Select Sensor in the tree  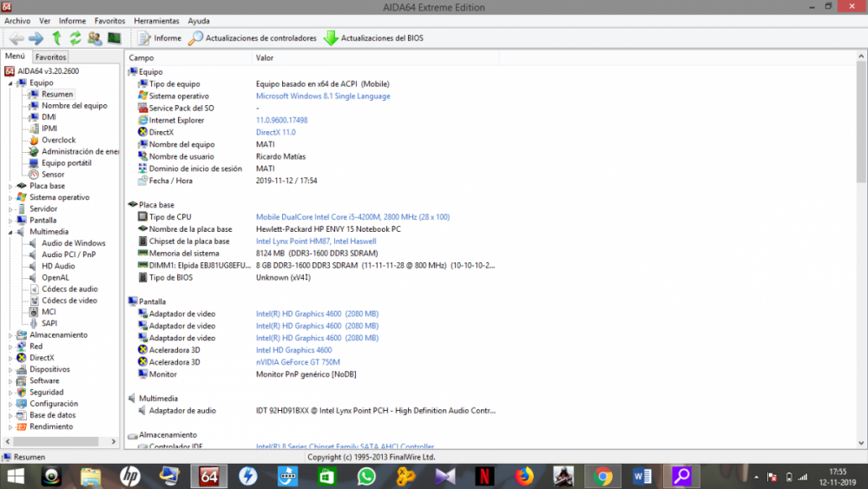click(x=53, y=175)
